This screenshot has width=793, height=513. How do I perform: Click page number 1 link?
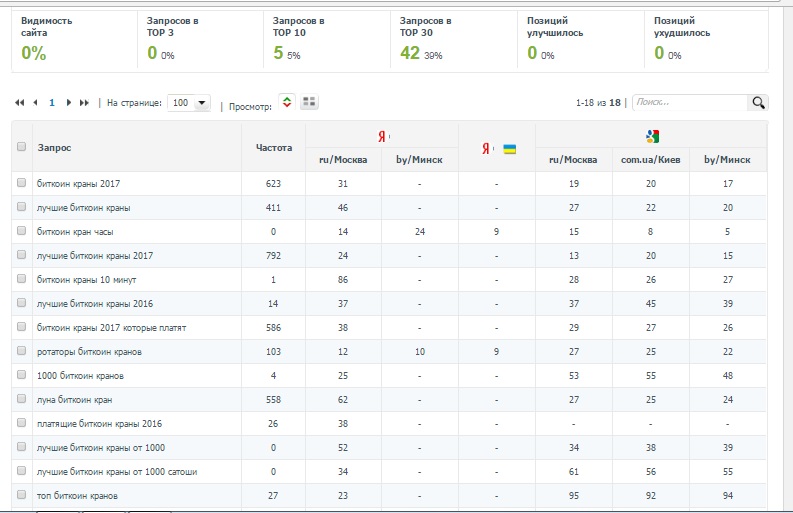tap(52, 103)
